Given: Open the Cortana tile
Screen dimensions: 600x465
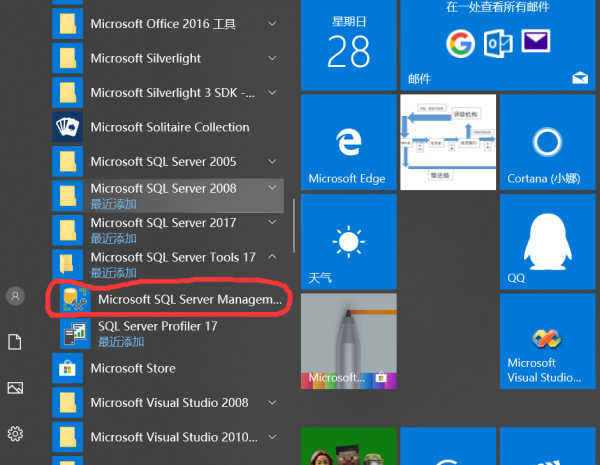Looking at the screenshot, I should 546,142.
